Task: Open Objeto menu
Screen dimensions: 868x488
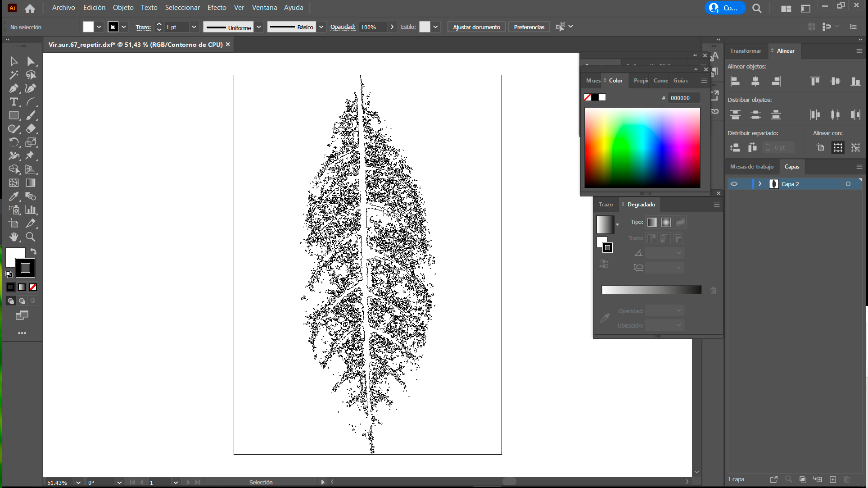Action: click(x=123, y=8)
